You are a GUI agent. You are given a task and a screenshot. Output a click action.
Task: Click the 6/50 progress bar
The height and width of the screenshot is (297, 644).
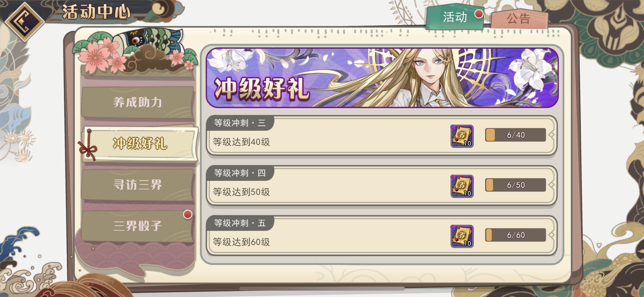515,185
